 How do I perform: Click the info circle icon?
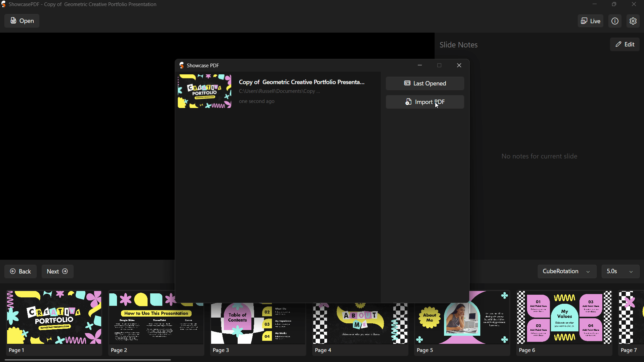click(615, 21)
